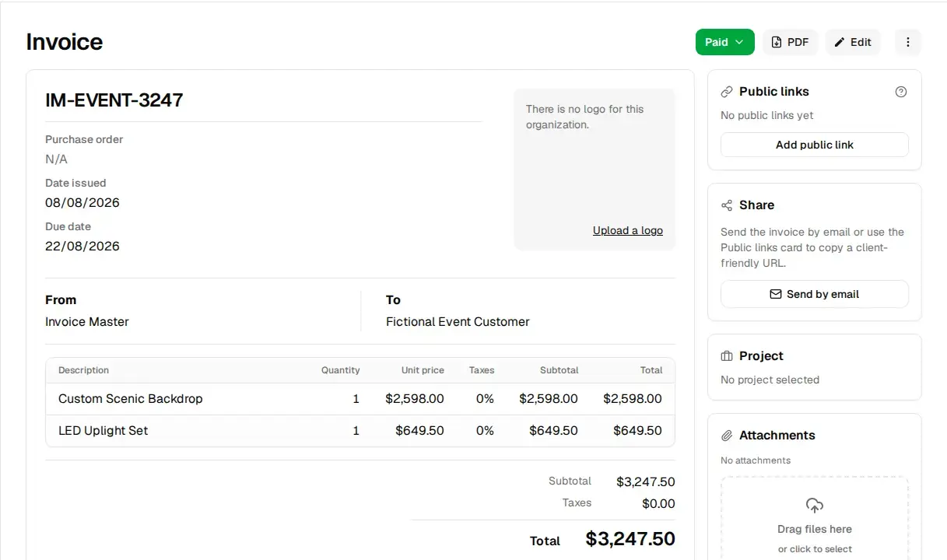
Task: Click the $2,598.00 unit price cell
Action: [415, 399]
